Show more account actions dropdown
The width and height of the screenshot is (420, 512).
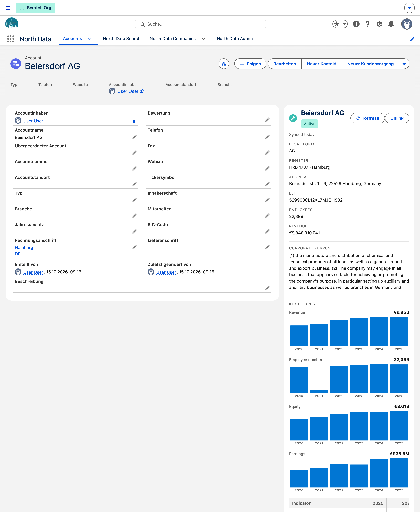tap(404, 64)
